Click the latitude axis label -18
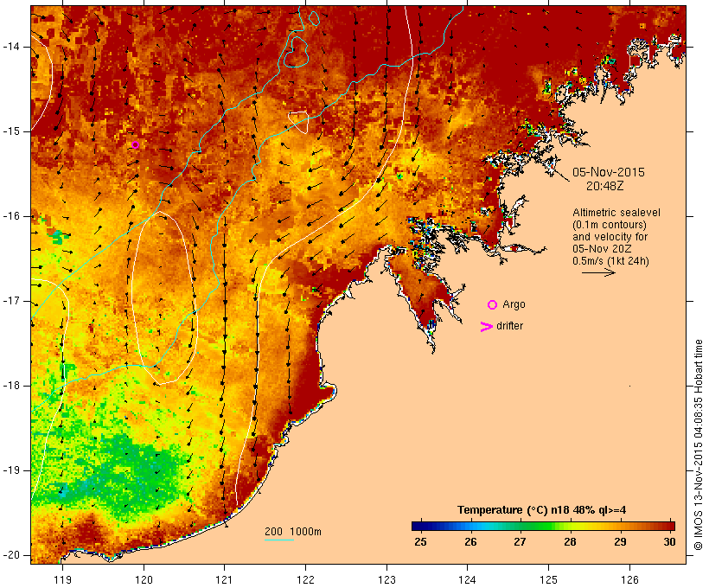Image resolution: width=709 pixels, height=588 pixels. coord(11,386)
